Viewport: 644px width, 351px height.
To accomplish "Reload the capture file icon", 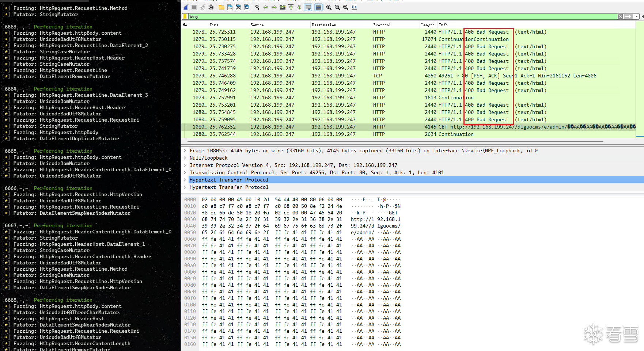I will (x=247, y=7).
